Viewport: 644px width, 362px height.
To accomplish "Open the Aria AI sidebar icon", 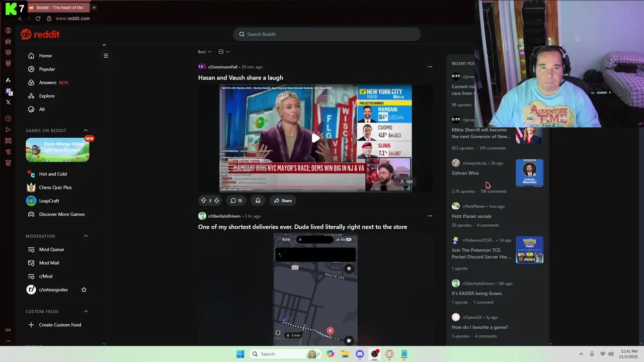I will [8, 80].
